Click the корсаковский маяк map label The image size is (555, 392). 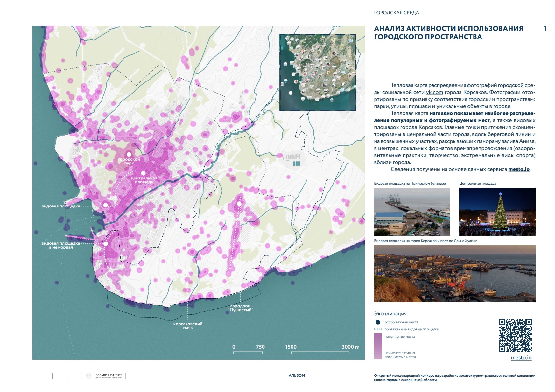click(x=188, y=326)
